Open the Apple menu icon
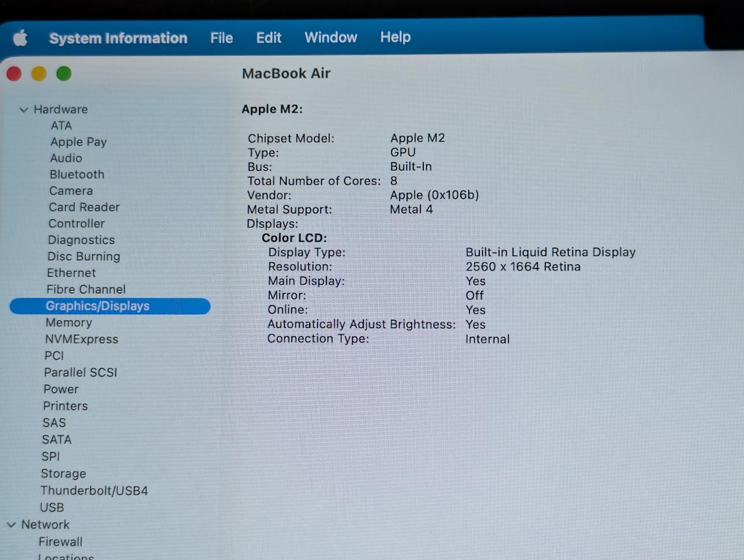 coord(20,38)
